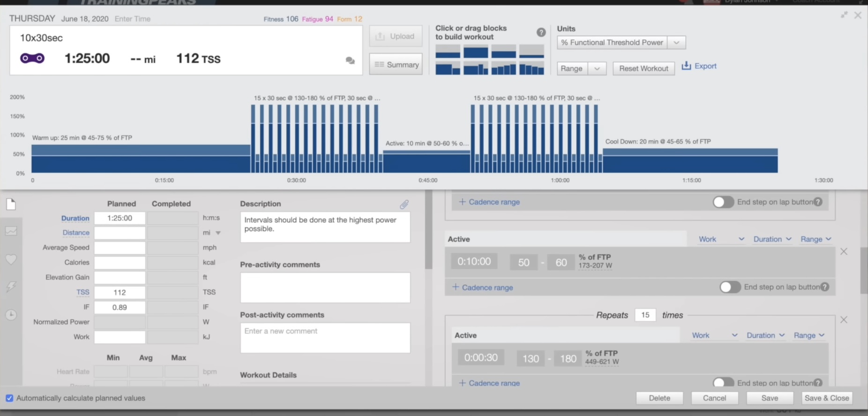Uncheck Automatically calculate planned values
The height and width of the screenshot is (416, 868).
9,398
